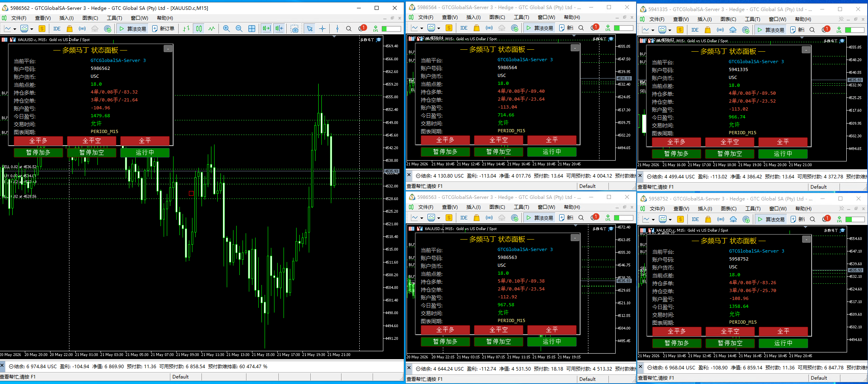Open the Market shopping bag in 5986562 window
The height and width of the screenshot is (384, 868).
pos(70,28)
